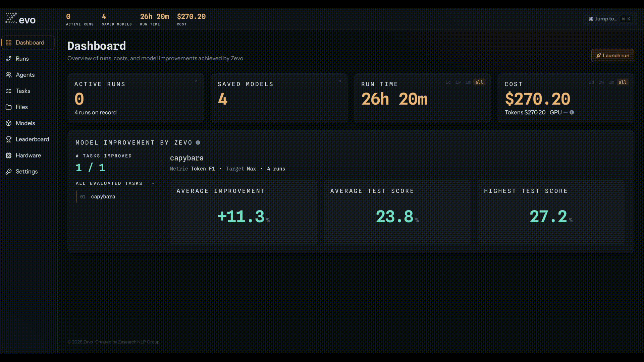Click the Average Improvement +11.3 card
Viewport: 644px width, 362px height.
click(x=243, y=212)
